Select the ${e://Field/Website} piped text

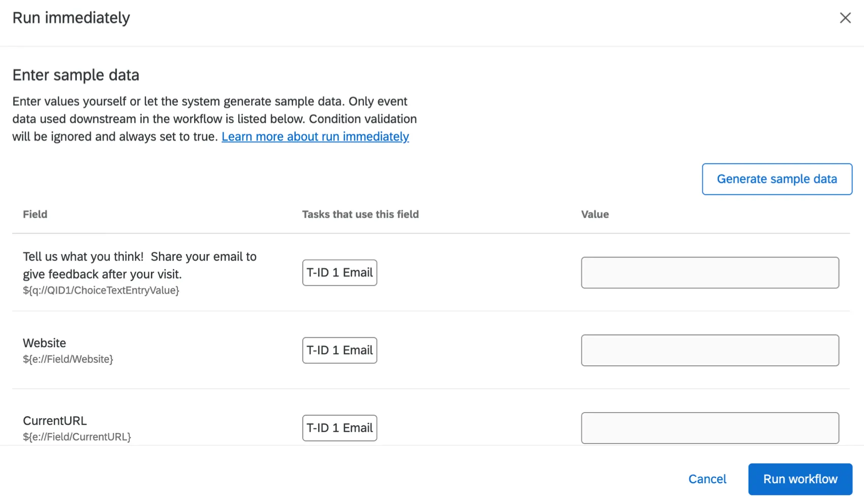68,359
